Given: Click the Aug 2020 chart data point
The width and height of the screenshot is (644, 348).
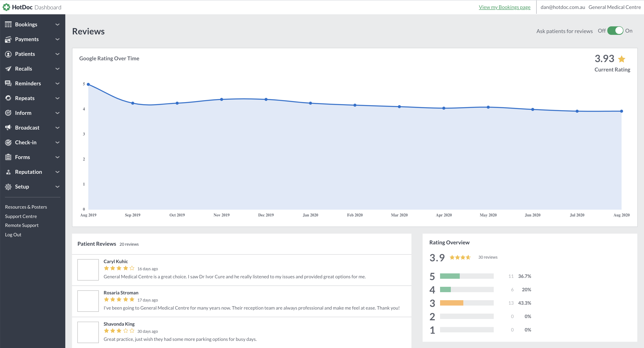Looking at the screenshot, I should coord(621,111).
